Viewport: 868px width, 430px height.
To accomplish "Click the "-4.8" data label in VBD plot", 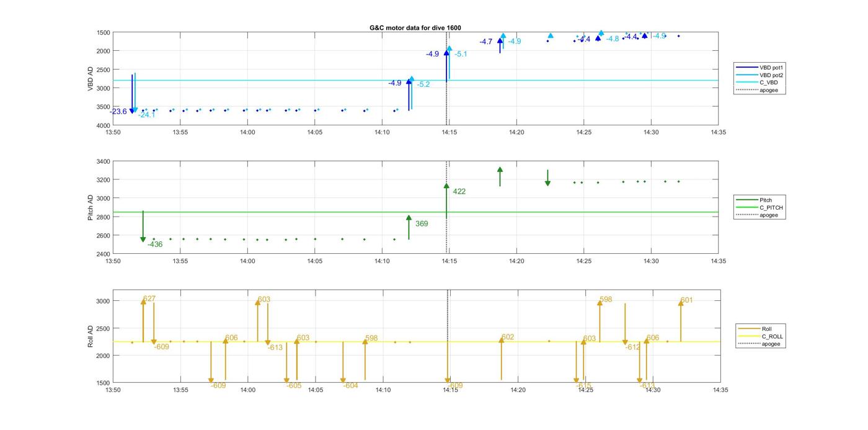I will (613, 38).
